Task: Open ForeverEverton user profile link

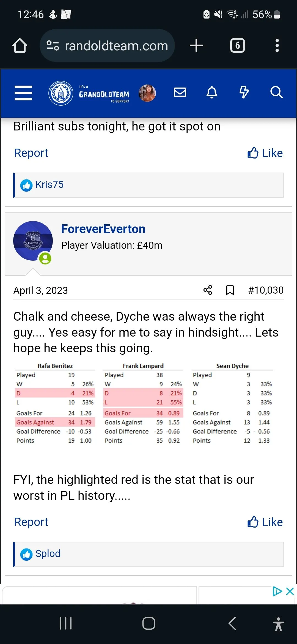Action: pyautogui.click(x=103, y=229)
